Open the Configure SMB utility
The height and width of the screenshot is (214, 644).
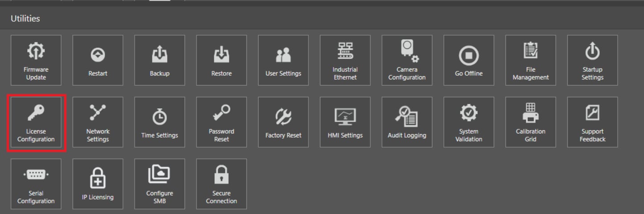click(160, 184)
